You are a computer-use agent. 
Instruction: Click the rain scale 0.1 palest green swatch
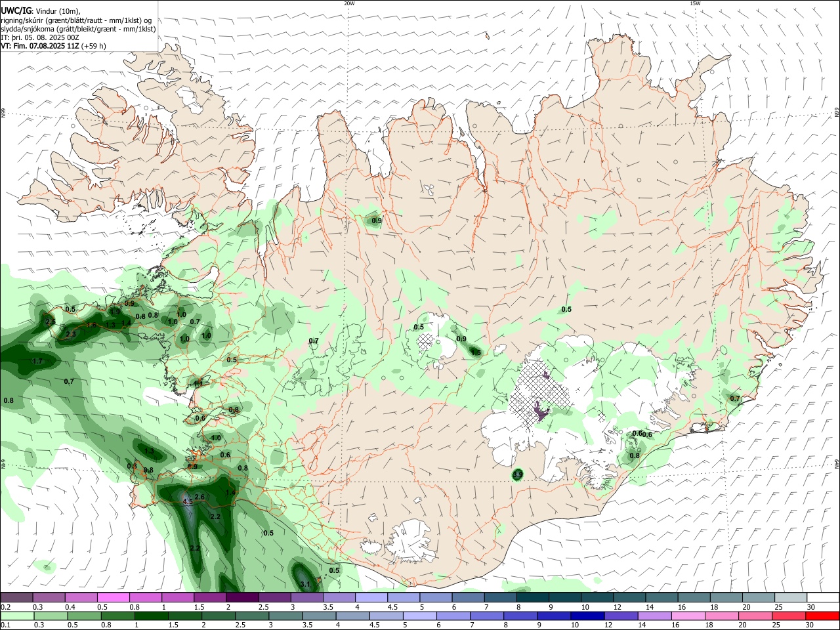(17, 616)
